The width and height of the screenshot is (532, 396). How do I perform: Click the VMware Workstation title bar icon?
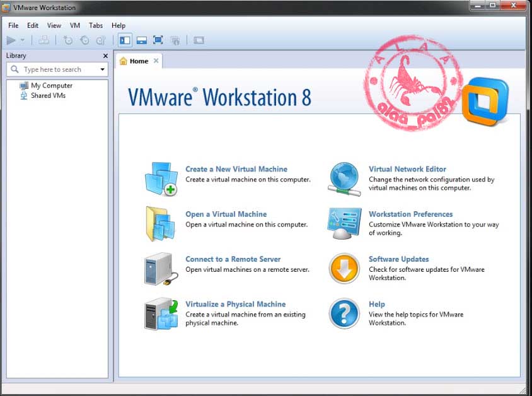click(6, 8)
